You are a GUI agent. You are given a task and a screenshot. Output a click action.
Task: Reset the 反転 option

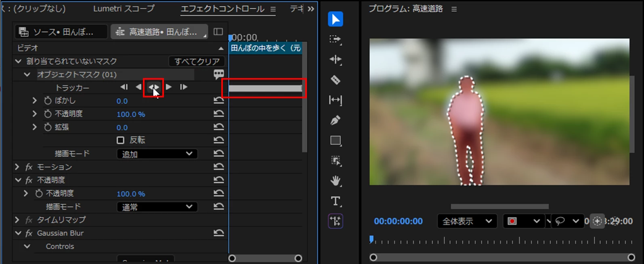click(x=218, y=140)
